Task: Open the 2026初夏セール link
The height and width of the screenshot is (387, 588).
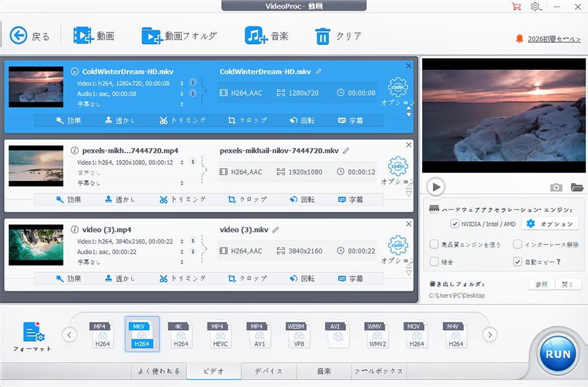Action: click(554, 39)
